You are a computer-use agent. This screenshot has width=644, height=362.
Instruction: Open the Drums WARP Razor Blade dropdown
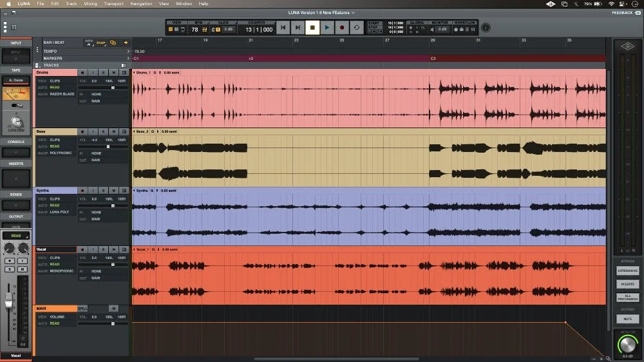pyautogui.click(x=62, y=94)
